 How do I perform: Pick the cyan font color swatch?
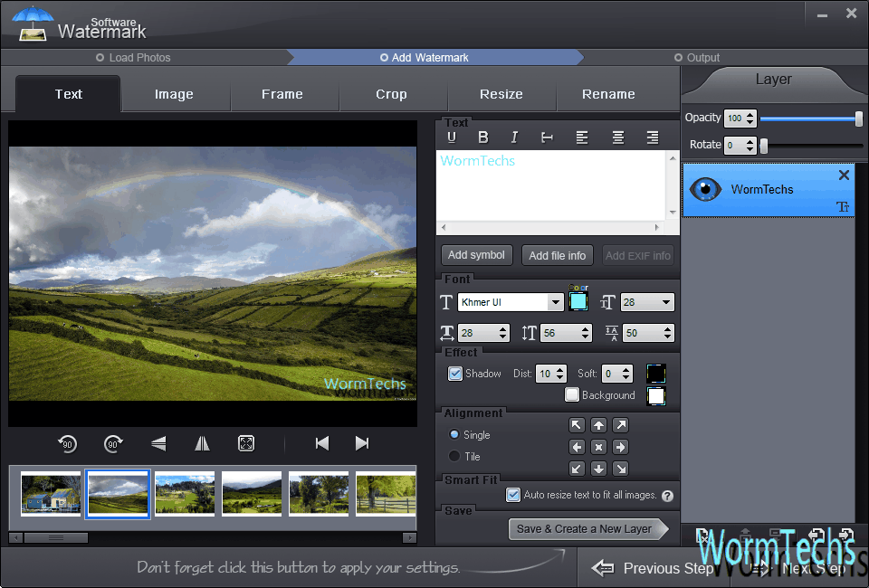pyautogui.click(x=578, y=302)
